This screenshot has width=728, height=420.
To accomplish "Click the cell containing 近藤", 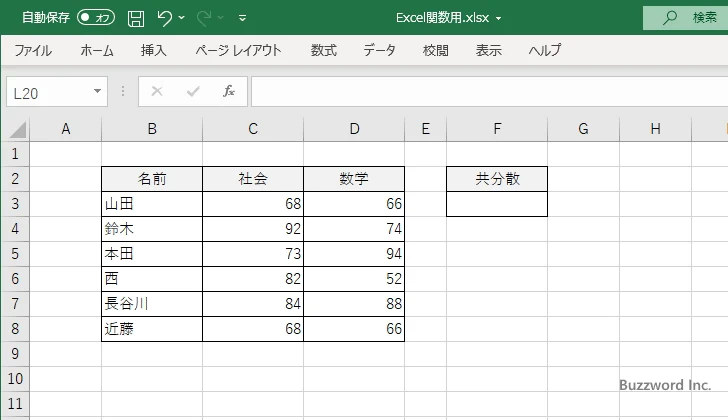I will tap(152, 329).
